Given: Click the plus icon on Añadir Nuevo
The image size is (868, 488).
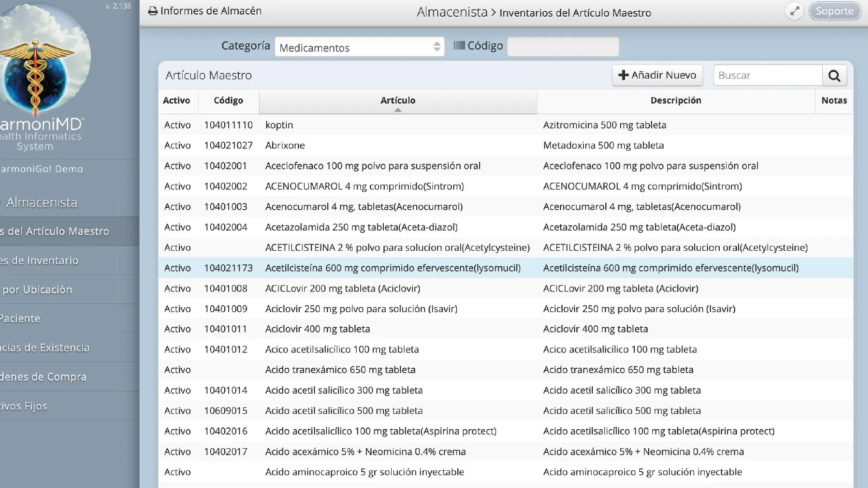Looking at the screenshot, I should pos(623,75).
